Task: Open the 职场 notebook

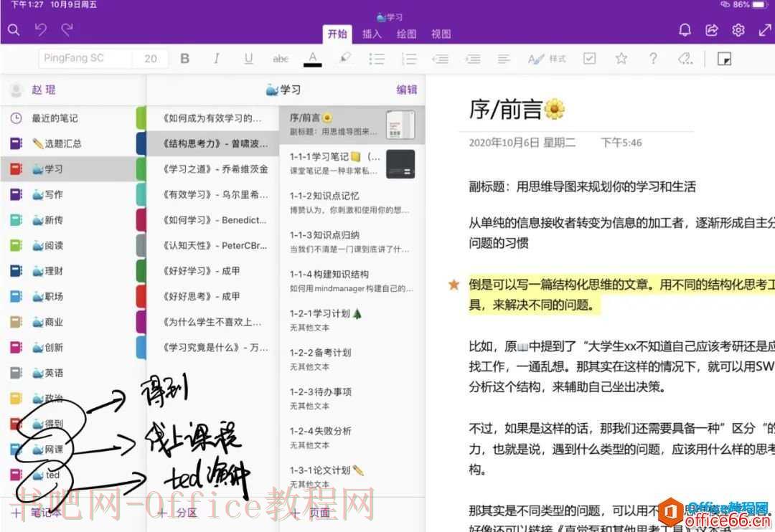Action: point(68,296)
